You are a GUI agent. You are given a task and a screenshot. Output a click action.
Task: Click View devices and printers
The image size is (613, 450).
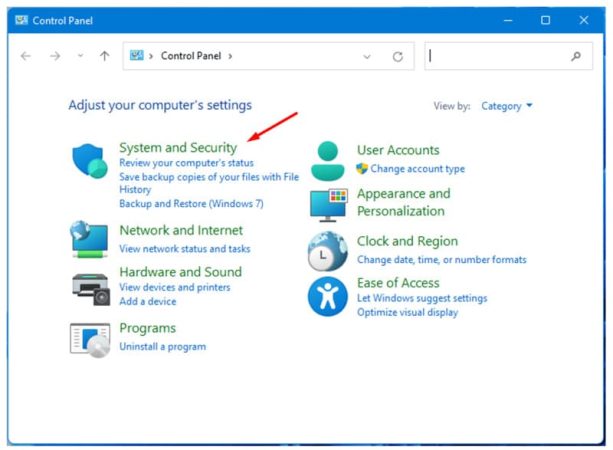click(x=175, y=287)
